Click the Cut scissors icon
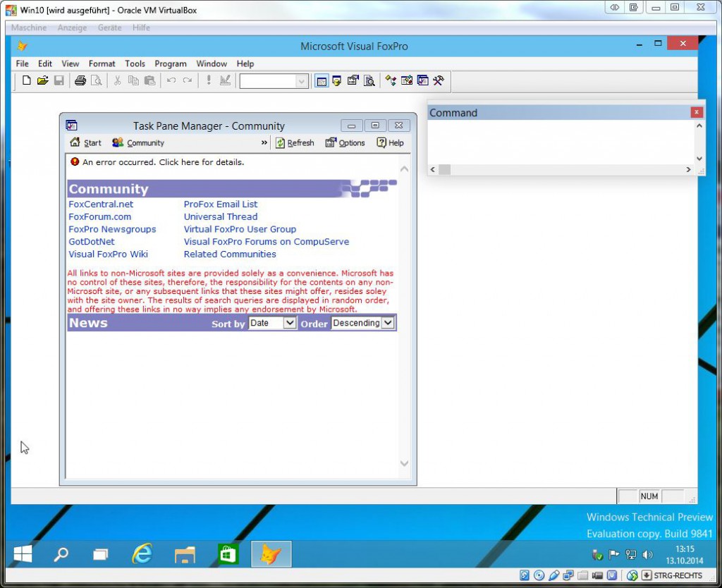 [118, 80]
